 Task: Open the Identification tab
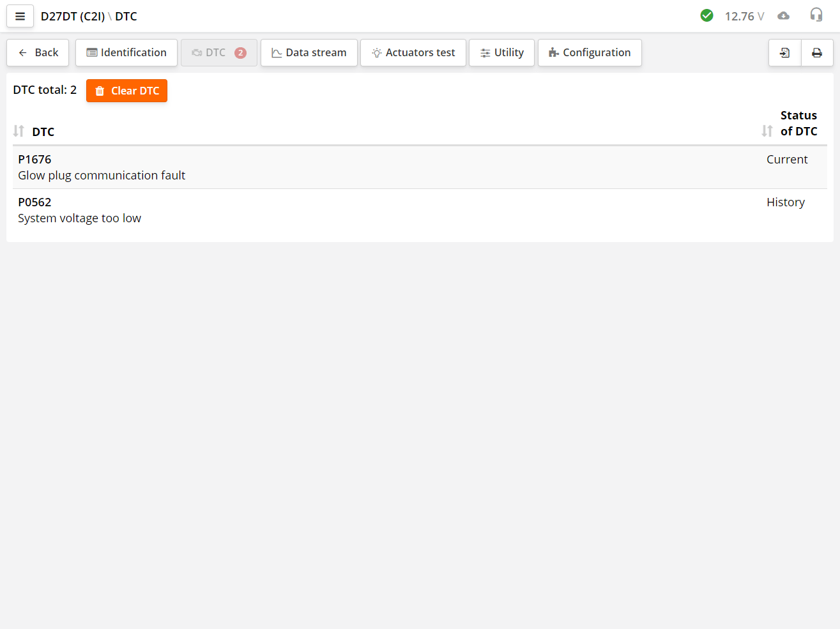point(126,53)
